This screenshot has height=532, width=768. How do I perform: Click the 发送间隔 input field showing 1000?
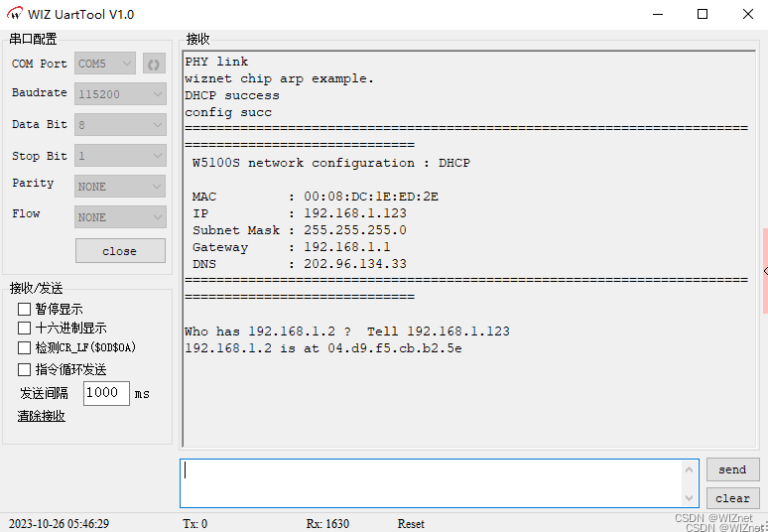tap(106, 393)
